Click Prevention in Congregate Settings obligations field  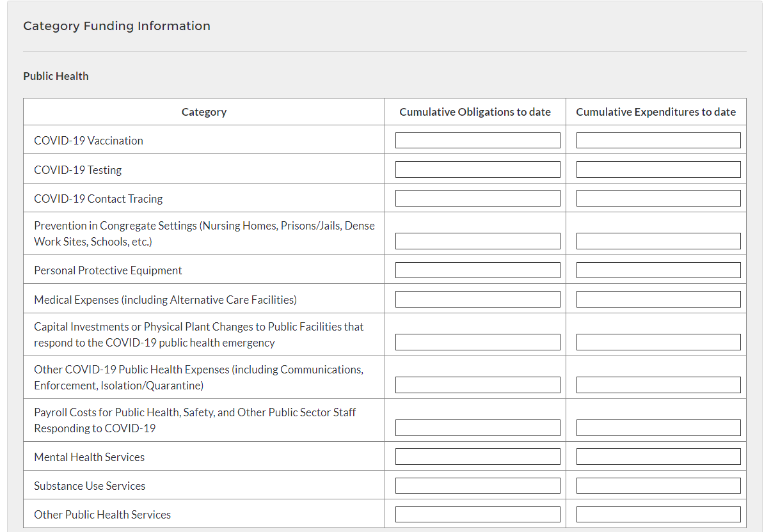(477, 241)
